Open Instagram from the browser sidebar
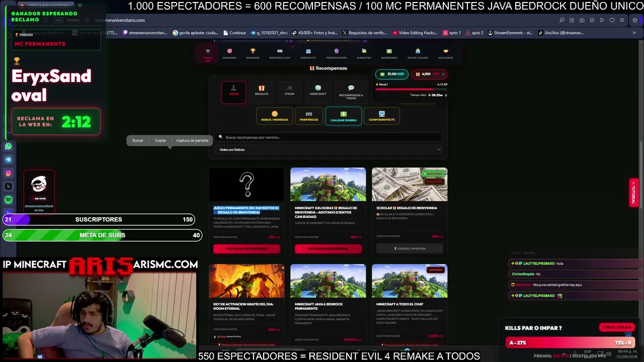 click(8, 173)
